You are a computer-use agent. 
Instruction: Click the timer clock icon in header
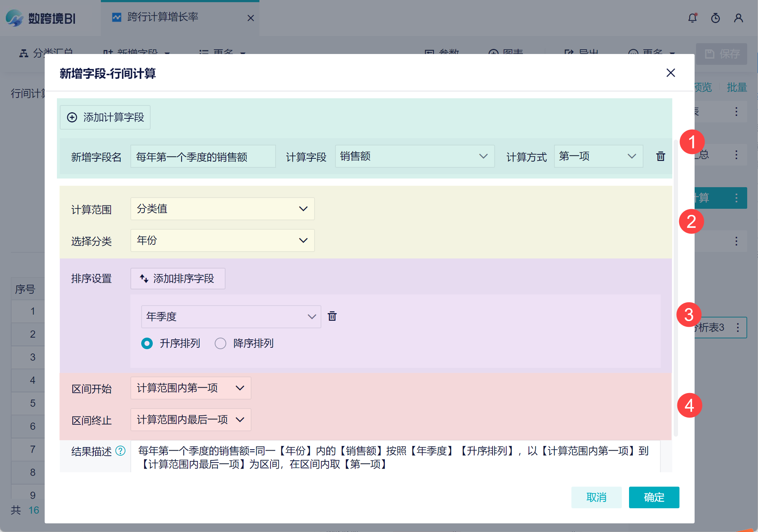715,18
